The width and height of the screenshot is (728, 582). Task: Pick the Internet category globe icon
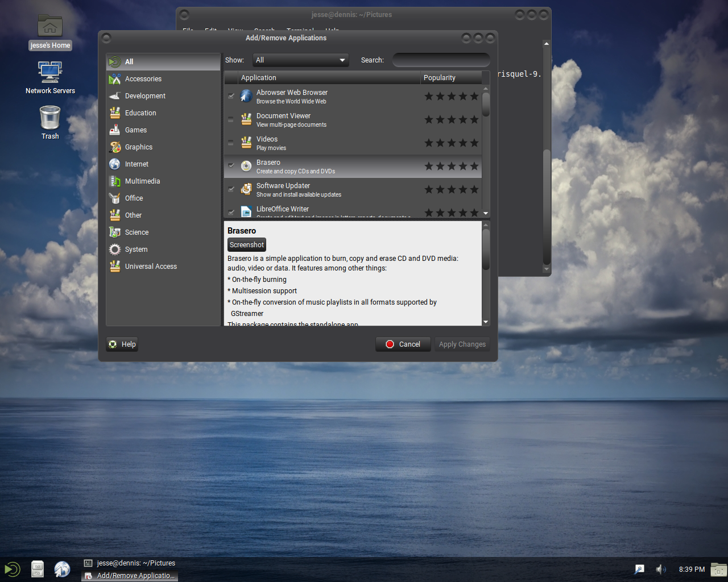click(115, 164)
